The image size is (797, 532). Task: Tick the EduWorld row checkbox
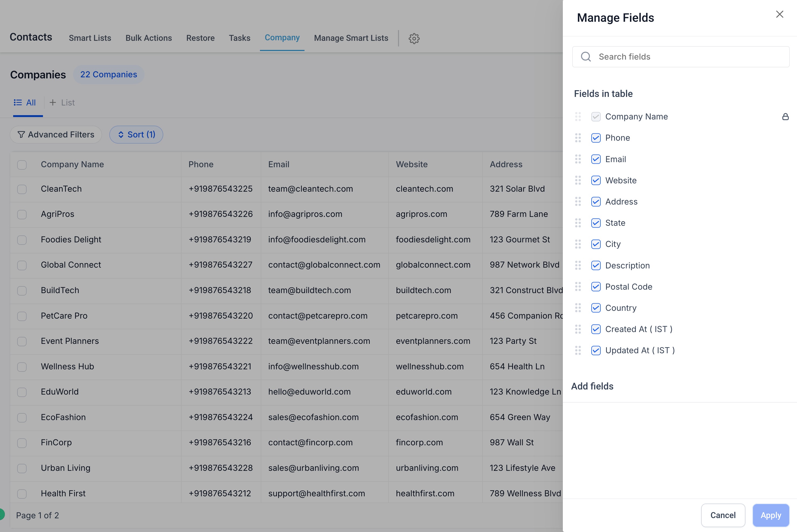coord(22,392)
